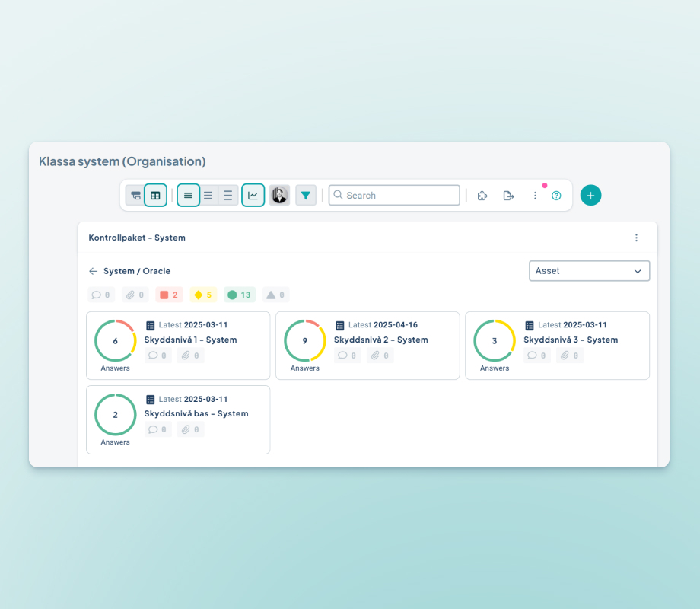Switch to the hierarchy tree view
The height and width of the screenshot is (609, 700).
coord(135,196)
